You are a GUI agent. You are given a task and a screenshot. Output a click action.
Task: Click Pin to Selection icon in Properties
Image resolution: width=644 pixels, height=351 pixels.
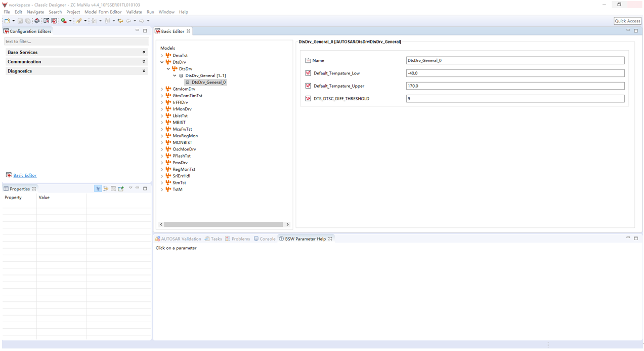pyautogui.click(x=121, y=188)
